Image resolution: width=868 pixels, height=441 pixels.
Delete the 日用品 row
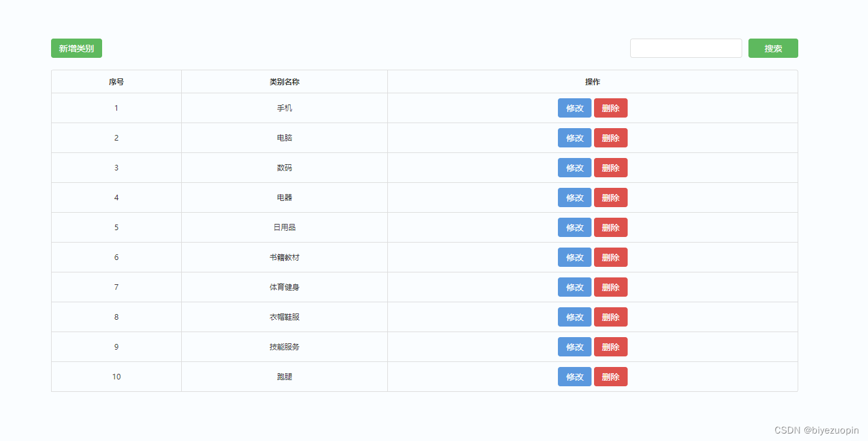coord(611,228)
